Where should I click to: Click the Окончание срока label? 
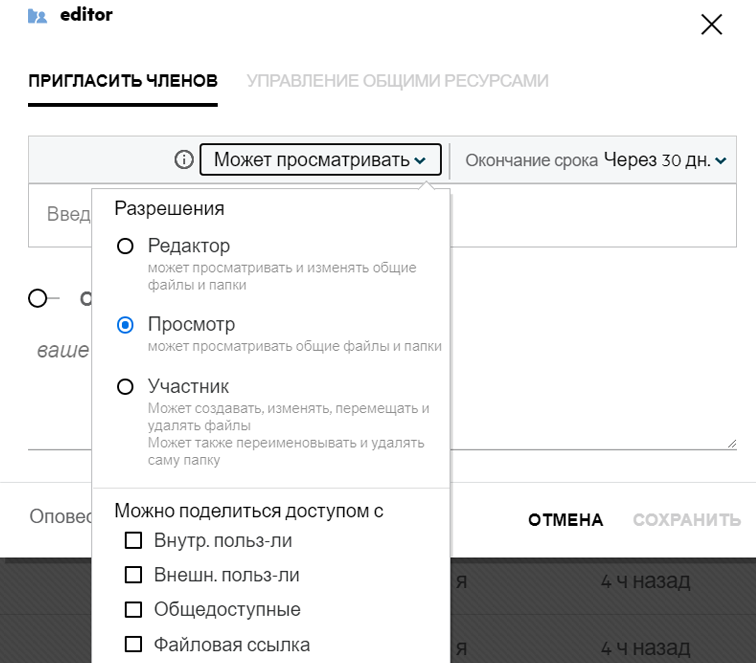click(532, 160)
